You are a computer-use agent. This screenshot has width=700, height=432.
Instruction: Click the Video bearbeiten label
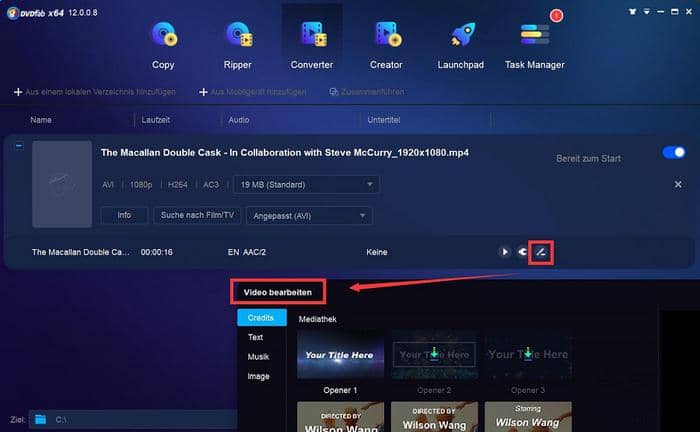click(278, 292)
